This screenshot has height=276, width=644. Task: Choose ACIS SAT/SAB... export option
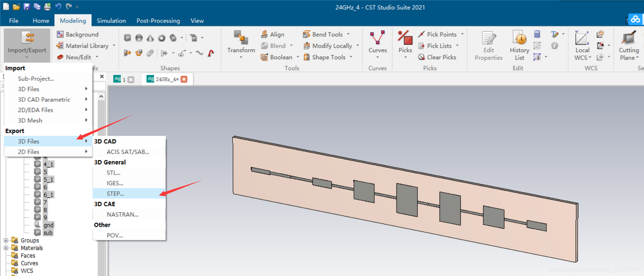click(129, 152)
